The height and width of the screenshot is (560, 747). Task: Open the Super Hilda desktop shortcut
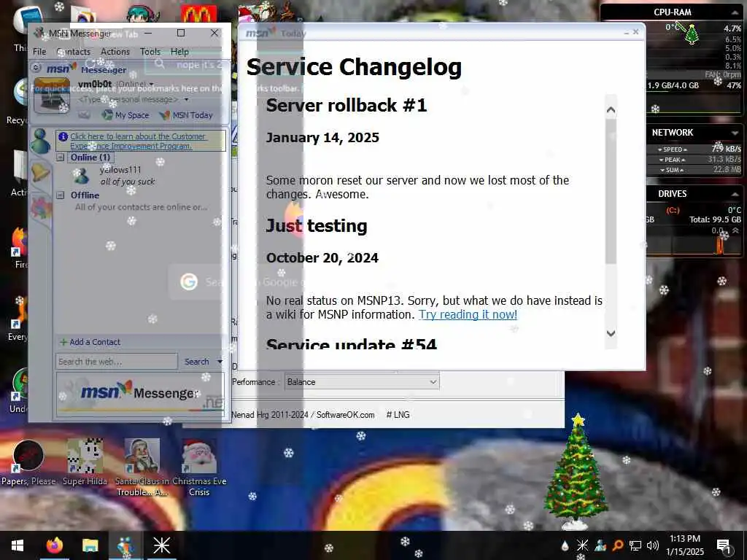click(85, 462)
